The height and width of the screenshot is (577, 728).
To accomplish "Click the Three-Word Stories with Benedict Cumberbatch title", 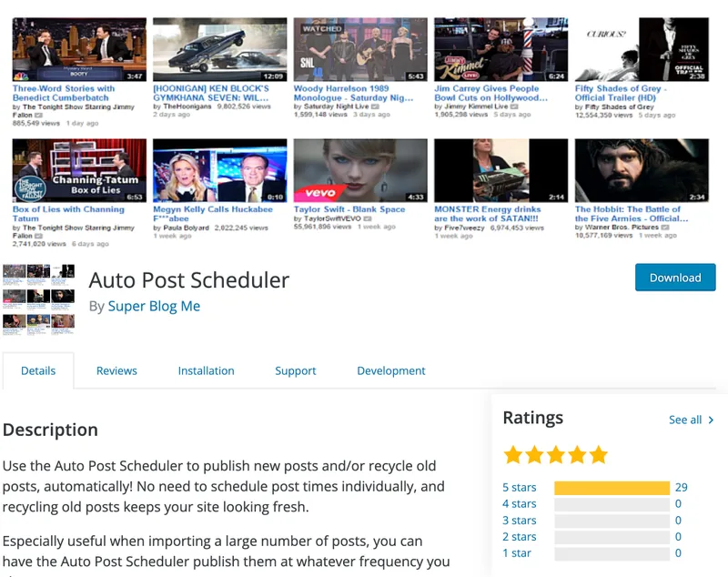I will tap(64, 93).
